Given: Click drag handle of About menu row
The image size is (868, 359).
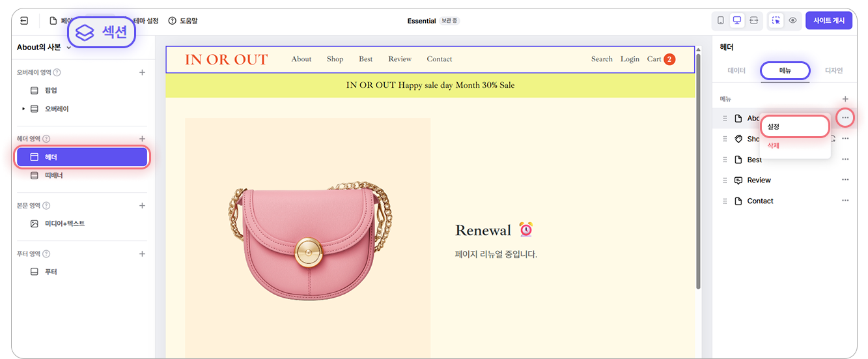Looking at the screenshot, I should coord(725,119).
